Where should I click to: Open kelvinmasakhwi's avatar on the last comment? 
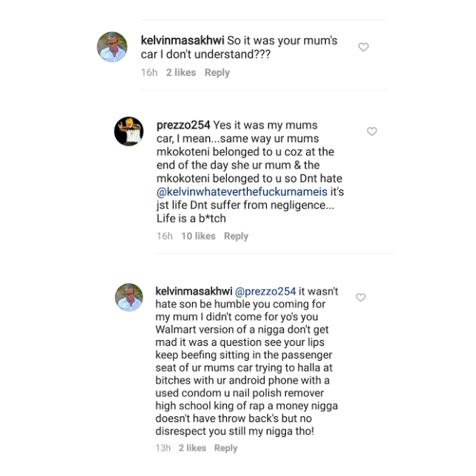click(129, 297)
